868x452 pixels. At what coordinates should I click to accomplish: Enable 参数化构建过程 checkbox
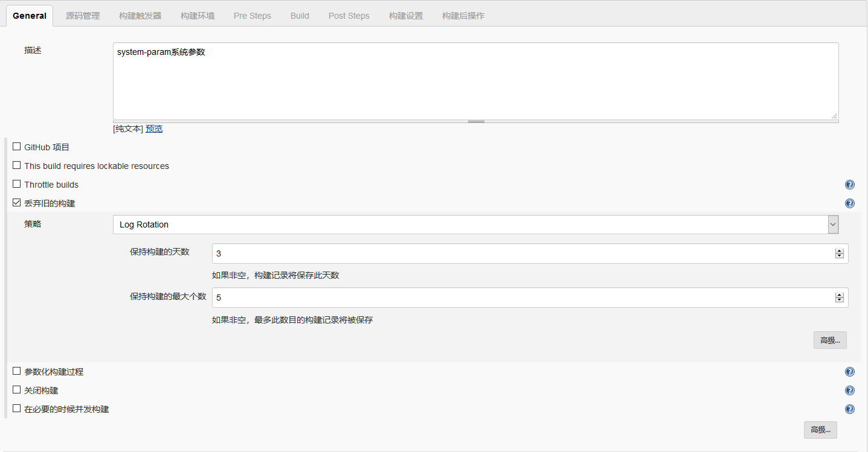tap(17, 371)
